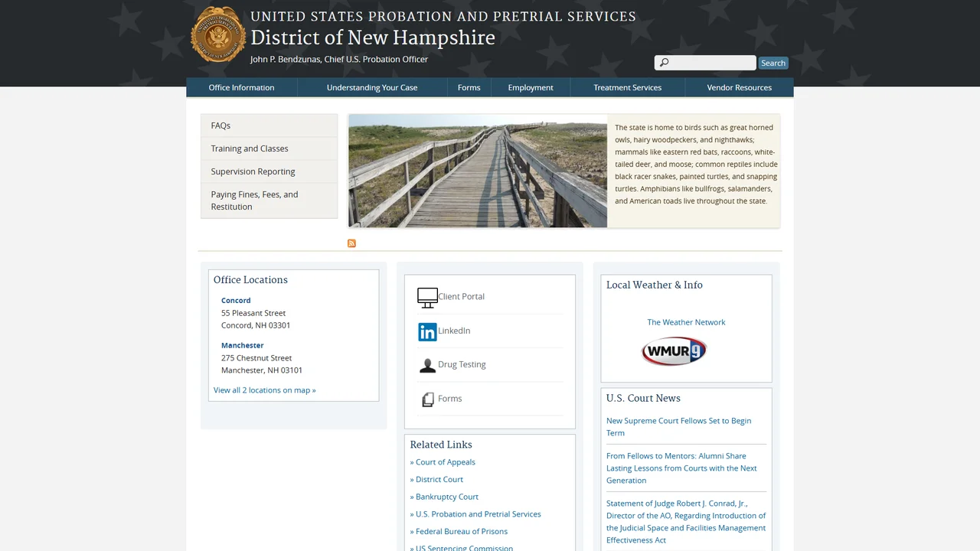
Task: Click the RSS feed icon
Action: (x=351, y=243)
